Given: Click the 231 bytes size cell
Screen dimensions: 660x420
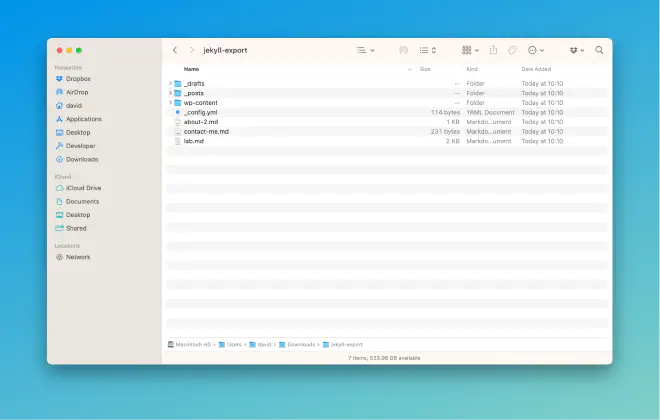Looking at the screenshot, I should point(445,132).
